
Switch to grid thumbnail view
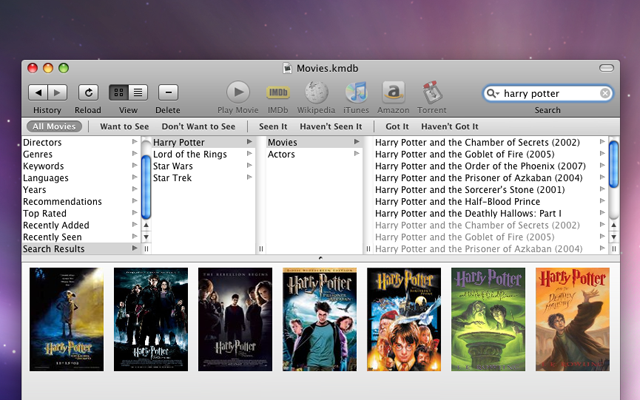(x=119, y=92)
